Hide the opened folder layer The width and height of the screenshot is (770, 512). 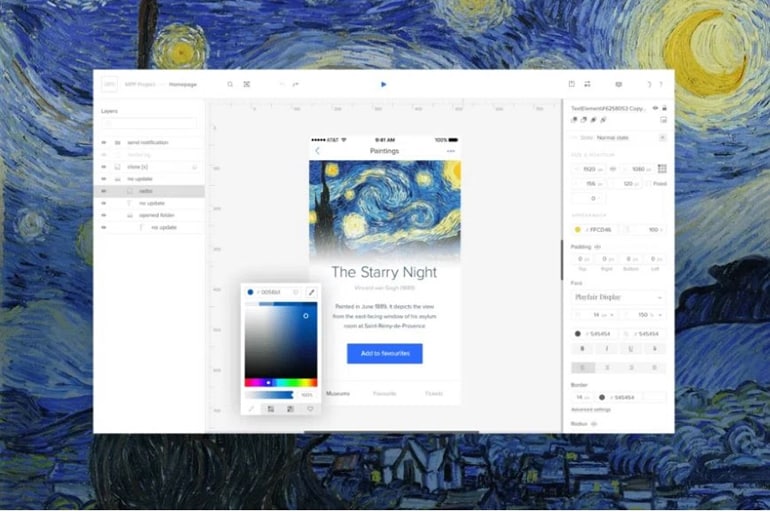(104, 215)
